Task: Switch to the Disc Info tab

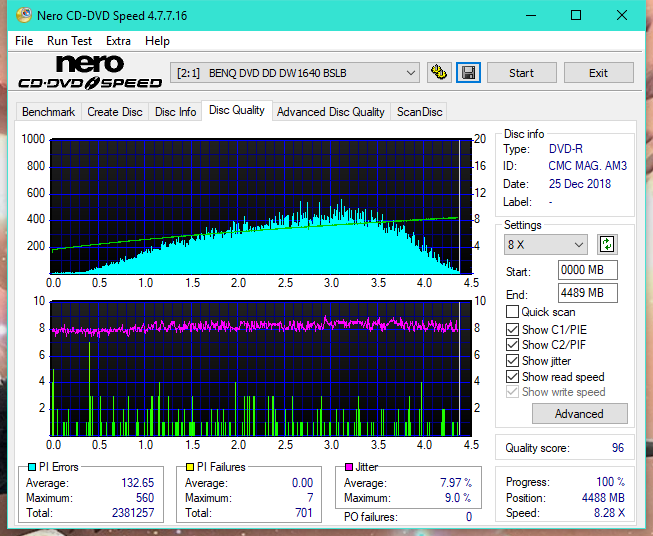Action: 175,112
